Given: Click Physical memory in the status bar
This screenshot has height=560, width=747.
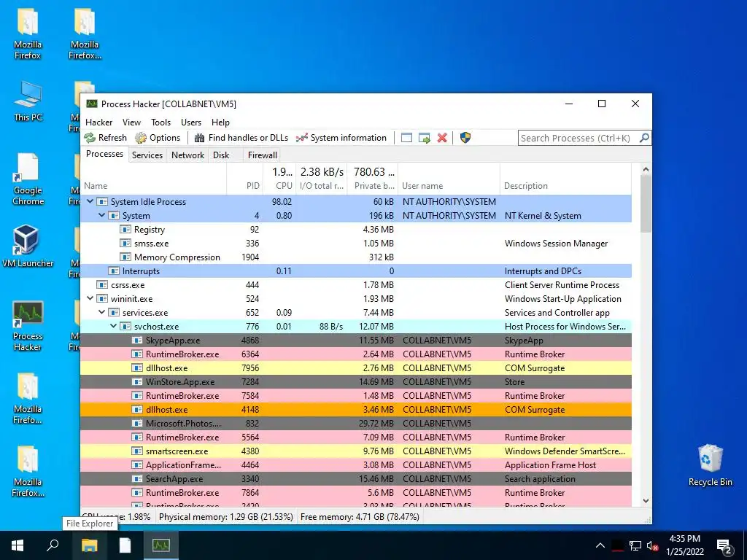Looking at the screenshot, I should [x=226, y=517].
